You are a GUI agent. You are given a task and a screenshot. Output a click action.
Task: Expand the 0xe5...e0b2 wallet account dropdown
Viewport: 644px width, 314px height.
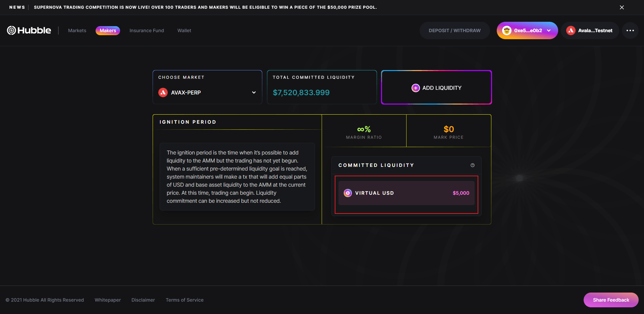[x=549, y=30]
